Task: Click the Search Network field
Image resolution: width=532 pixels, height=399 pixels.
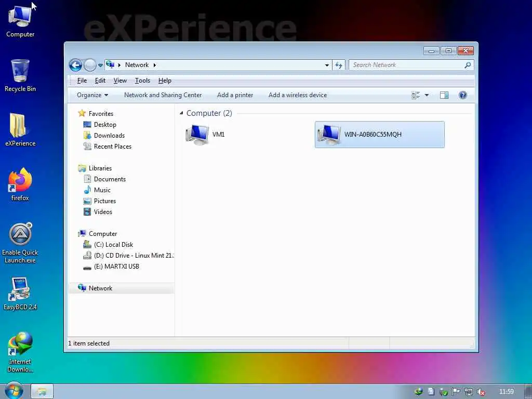Action: coord(407,65)
